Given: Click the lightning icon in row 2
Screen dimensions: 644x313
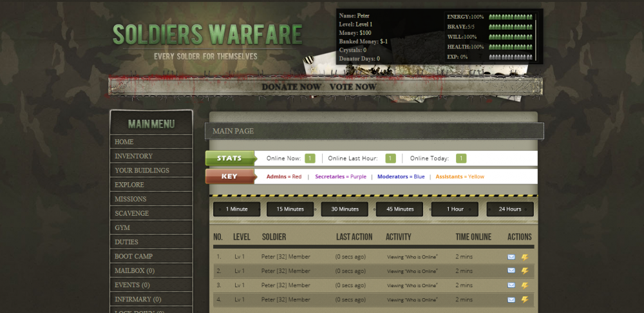Looking at the screenshot, I should pos(525,271).
